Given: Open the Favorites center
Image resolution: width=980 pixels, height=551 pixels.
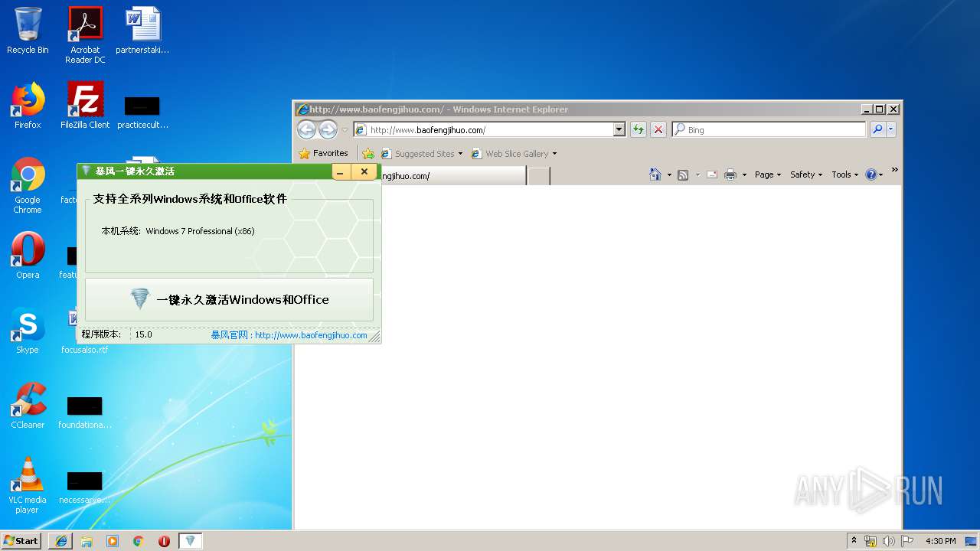Looking at the screenshot, I should [323, 153].
